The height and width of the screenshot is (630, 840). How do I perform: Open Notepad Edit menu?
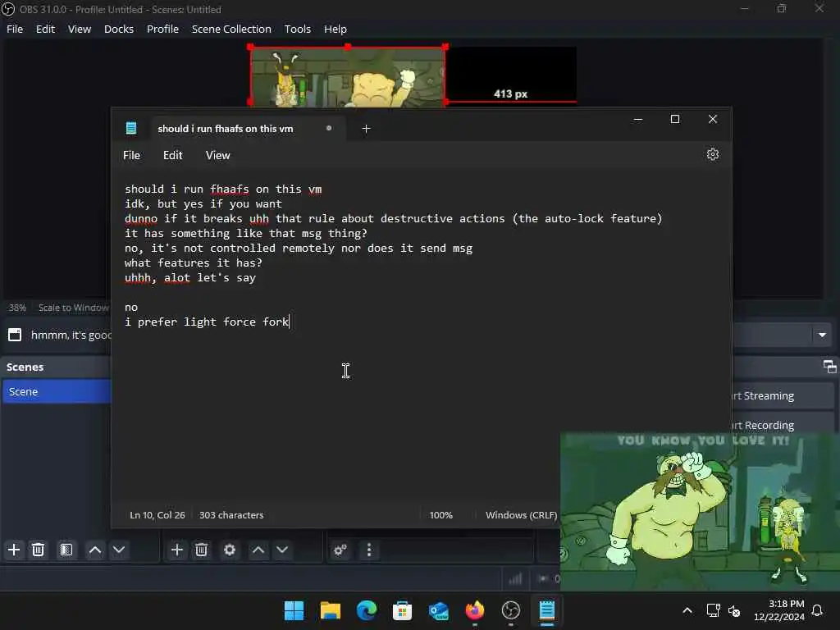click(x=172, y=155)
